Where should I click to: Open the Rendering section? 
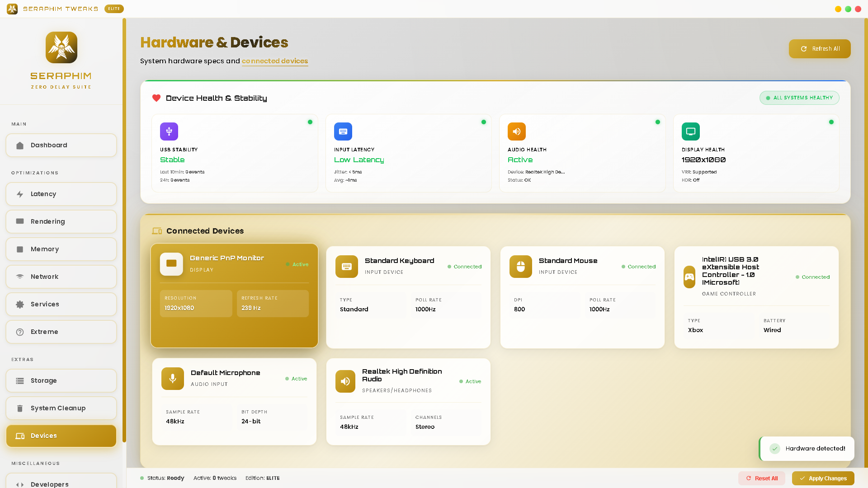[x=61, y=222]
